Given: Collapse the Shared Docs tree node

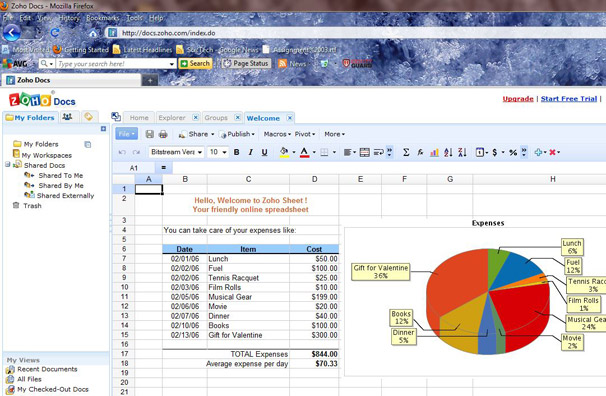Looking at the screenshot, I should click(7, 165).
